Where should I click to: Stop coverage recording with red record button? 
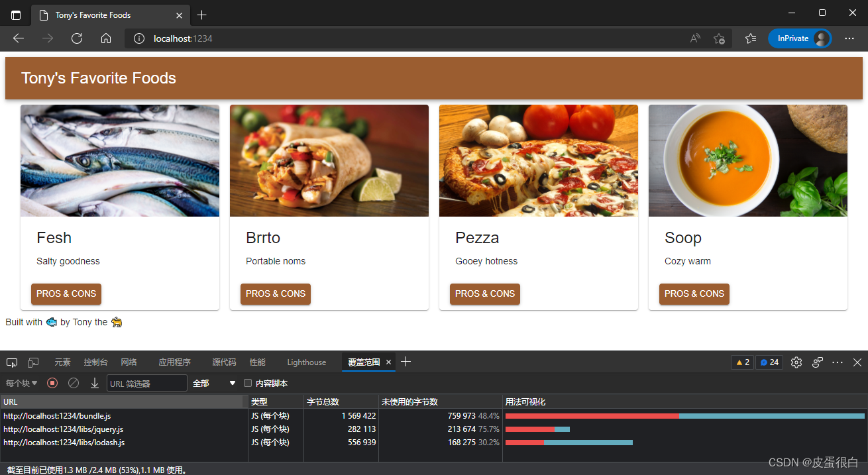(53, 383)
